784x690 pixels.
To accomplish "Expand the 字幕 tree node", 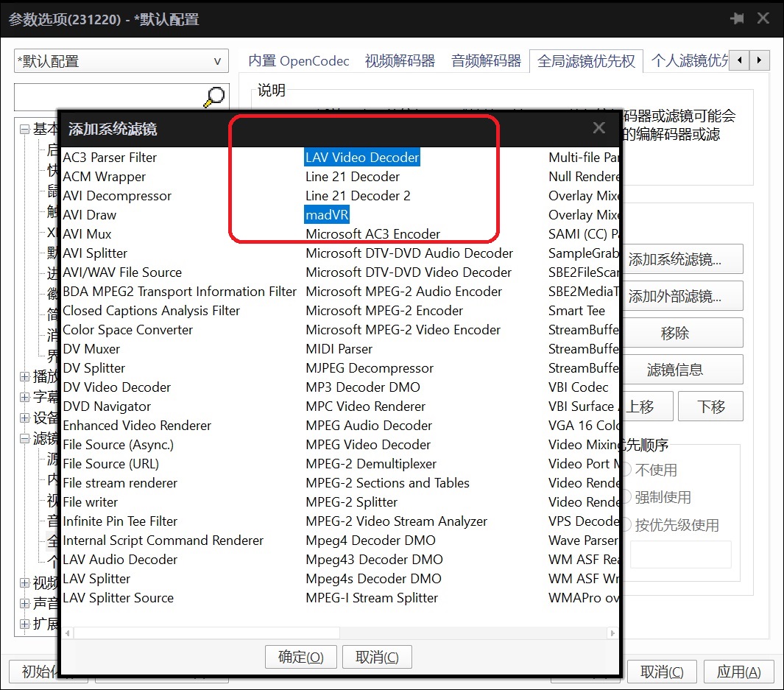I will [x=24, y=397].
